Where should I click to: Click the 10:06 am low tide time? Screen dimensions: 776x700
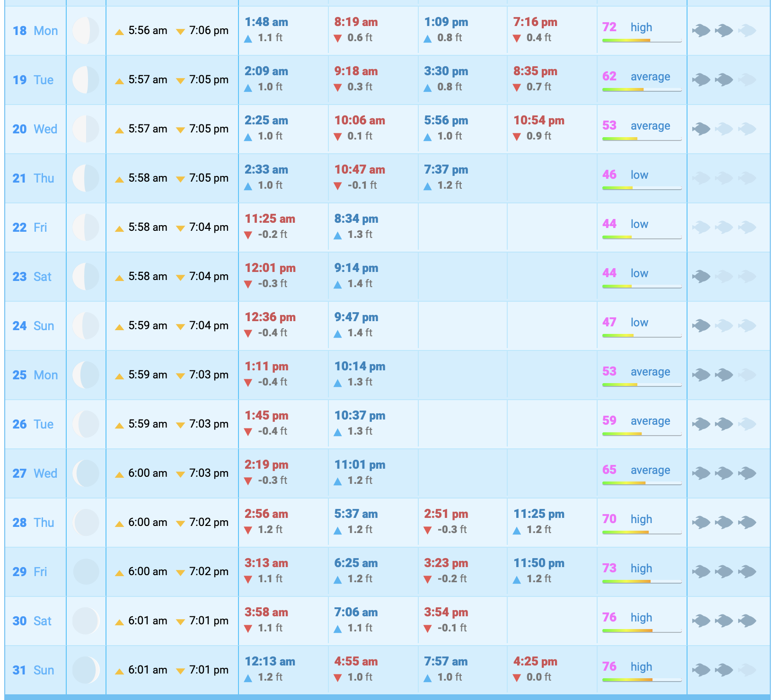coord(360,121)
